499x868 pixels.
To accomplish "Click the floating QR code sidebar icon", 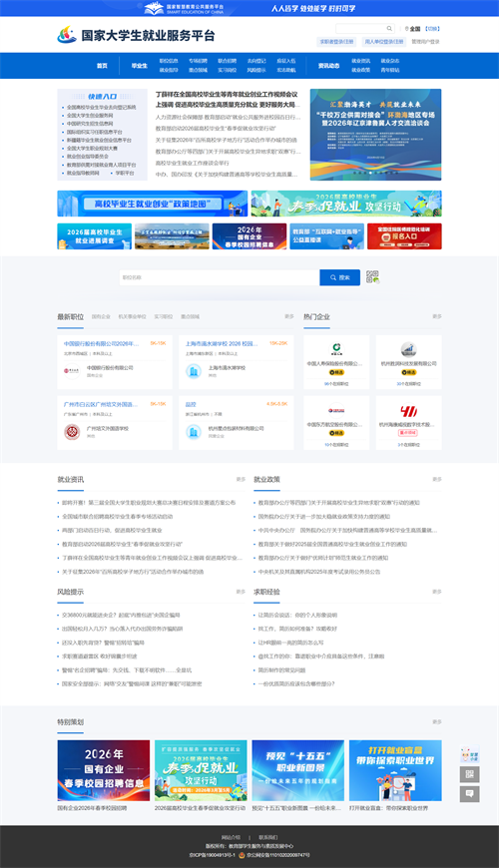I will tap(470, 774).
